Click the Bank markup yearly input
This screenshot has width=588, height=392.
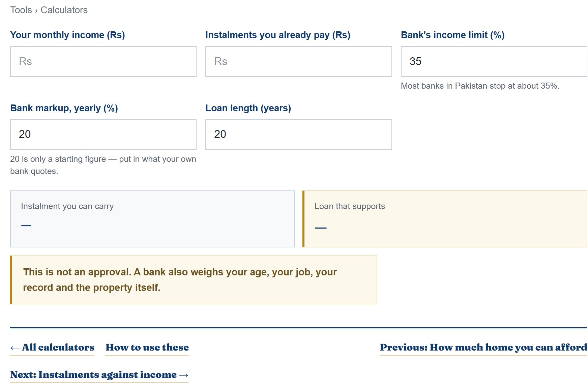[x=103, y=134]
